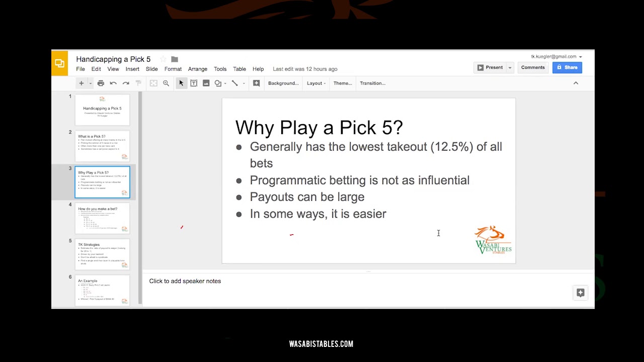The image size is (644, 362).
Task: Open the new slide layout dropdown arrow
Action: point(91,83)
